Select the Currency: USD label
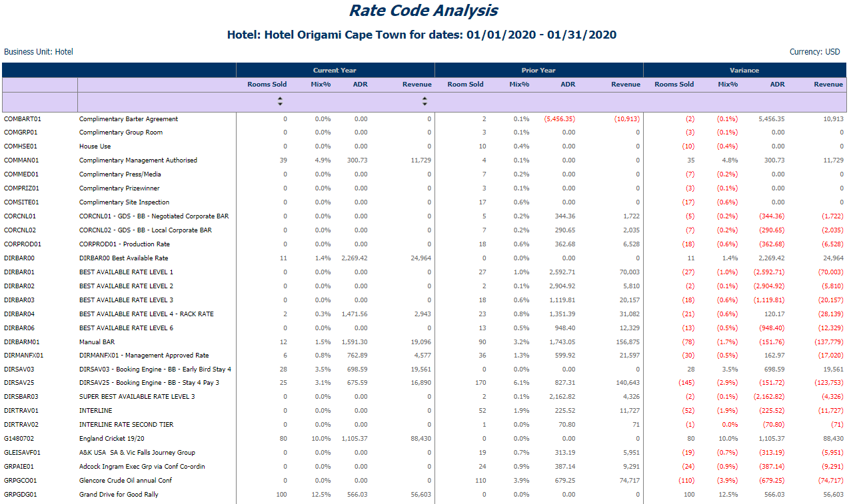The image size is (849, 504). (815, 52)
